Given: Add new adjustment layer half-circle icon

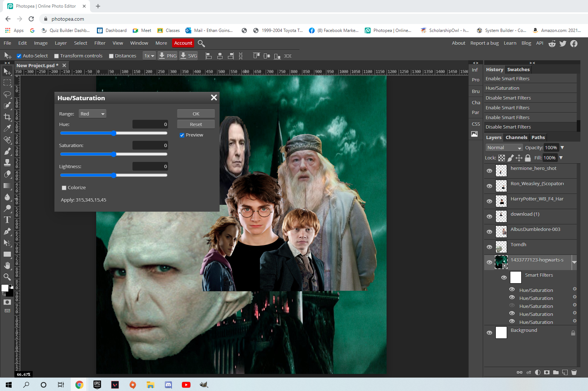Looking at the screenshot, I should [x=538, y=372].
